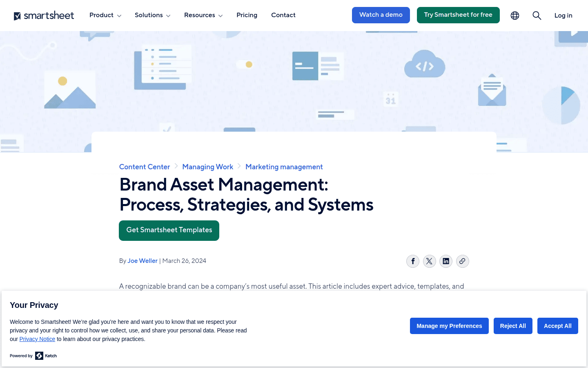
Task: Open the Pricing page
Action: tap(247, 15)
